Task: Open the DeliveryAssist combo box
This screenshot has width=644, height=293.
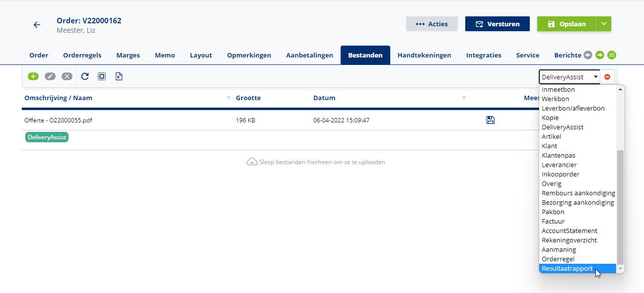Action: pos(569,77)
